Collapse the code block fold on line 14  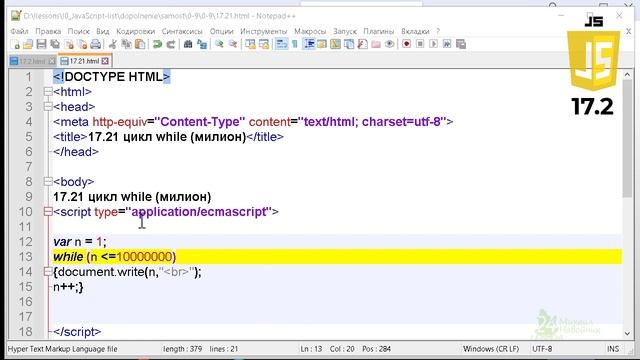click(48, 272)
